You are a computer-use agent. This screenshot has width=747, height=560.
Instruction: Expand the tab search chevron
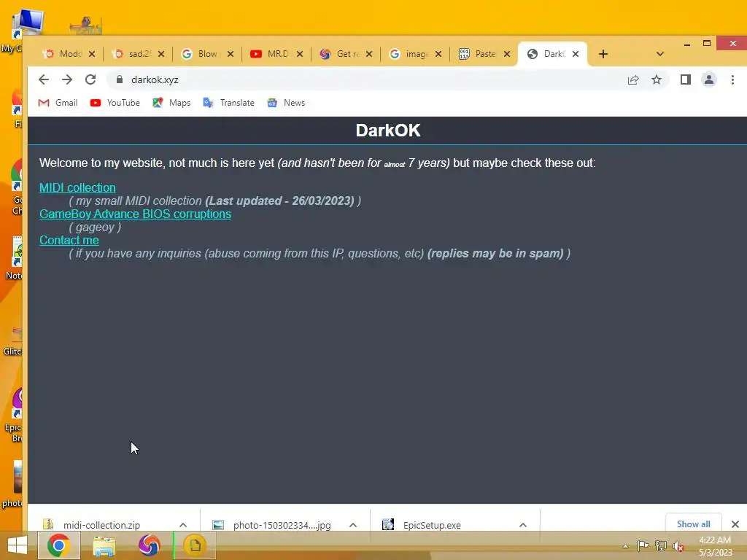point(659,54)
